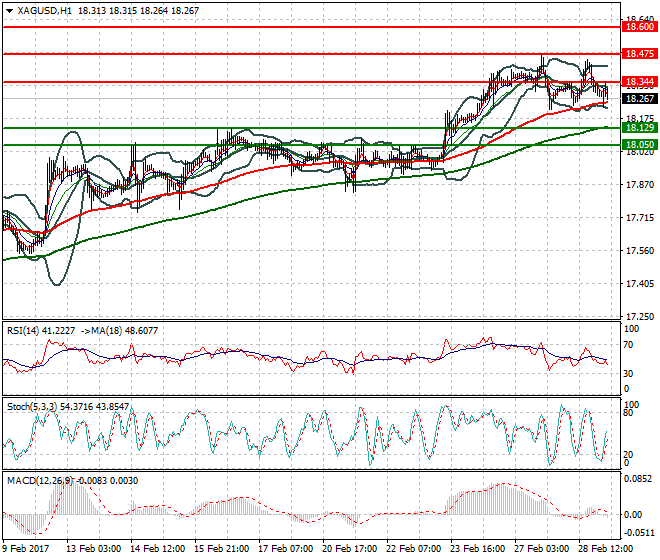This screenshot has width=660, height=560.
Task: Click the Stochastic values 54.3716 43.8547 readout
Action: [x=95, y=407]
